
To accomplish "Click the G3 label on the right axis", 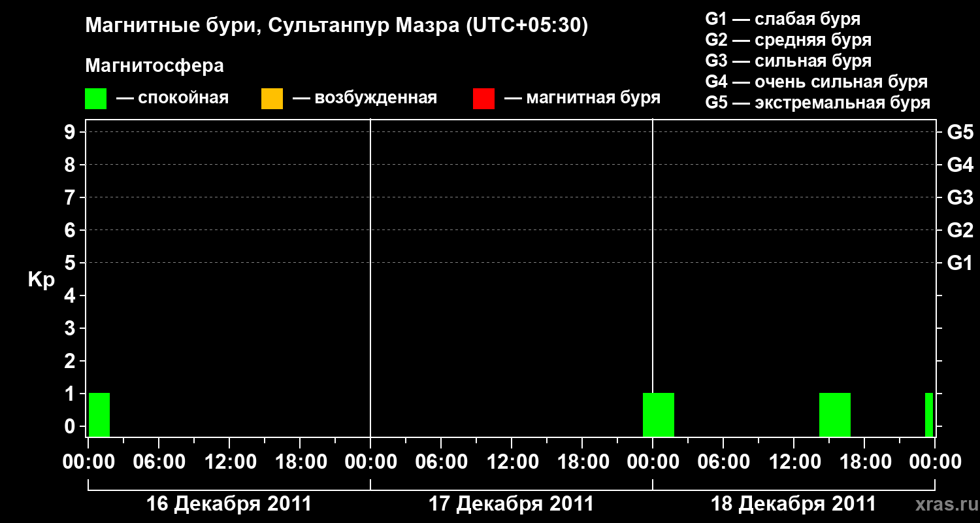I will pyautogui.click(x=960, y=197).
